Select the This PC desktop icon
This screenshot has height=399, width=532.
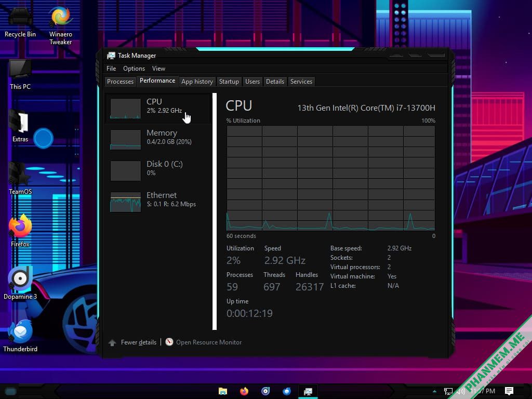[20, 75]
